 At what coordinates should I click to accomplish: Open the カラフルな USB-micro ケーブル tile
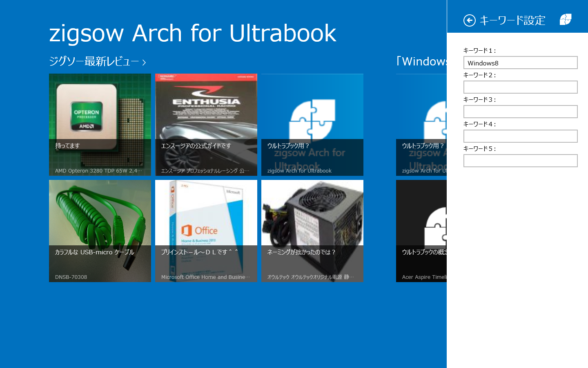coord(100,231)
